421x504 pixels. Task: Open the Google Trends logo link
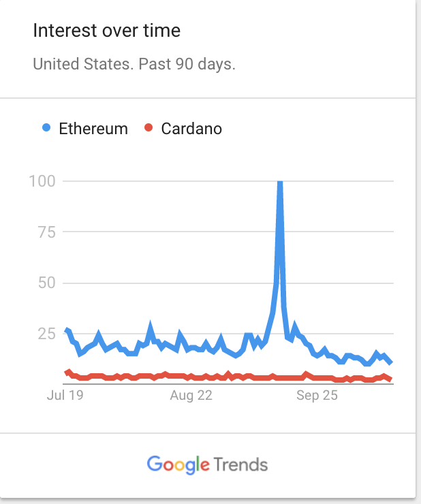tap(208, 465)
